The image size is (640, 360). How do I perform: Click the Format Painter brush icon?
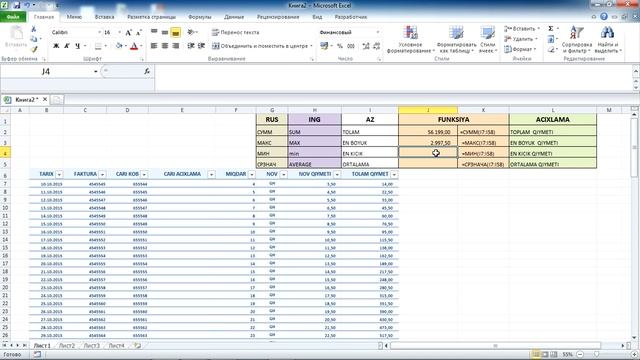(34, 49)
